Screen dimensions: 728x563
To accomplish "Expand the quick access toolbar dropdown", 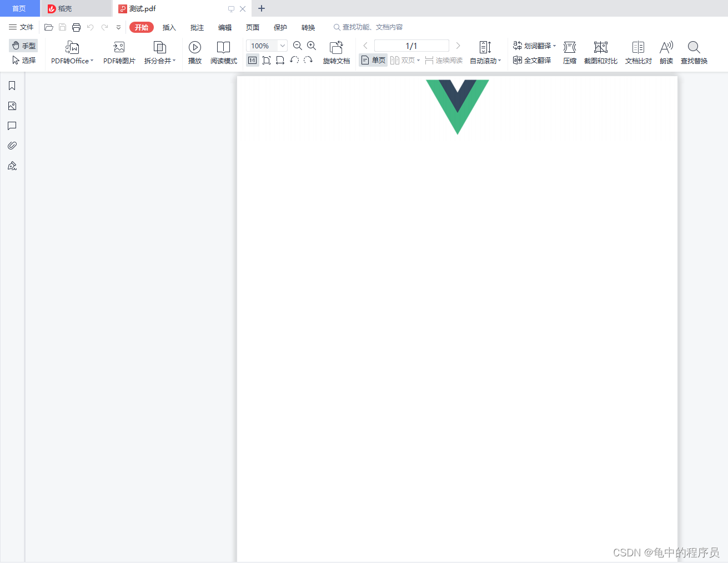I will (118, 27).
